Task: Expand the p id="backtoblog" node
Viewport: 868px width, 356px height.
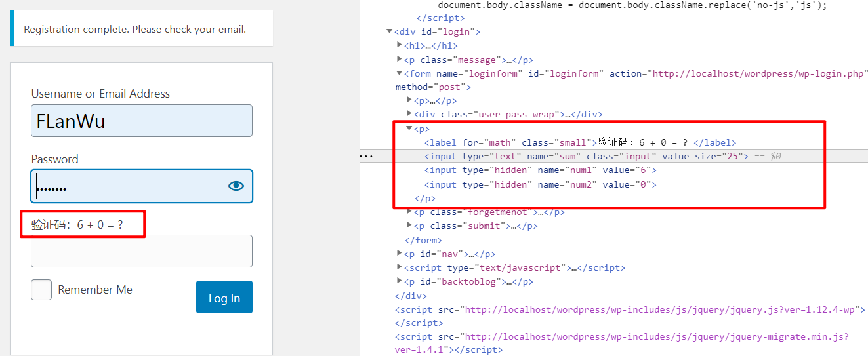Action: coord(400,281)
